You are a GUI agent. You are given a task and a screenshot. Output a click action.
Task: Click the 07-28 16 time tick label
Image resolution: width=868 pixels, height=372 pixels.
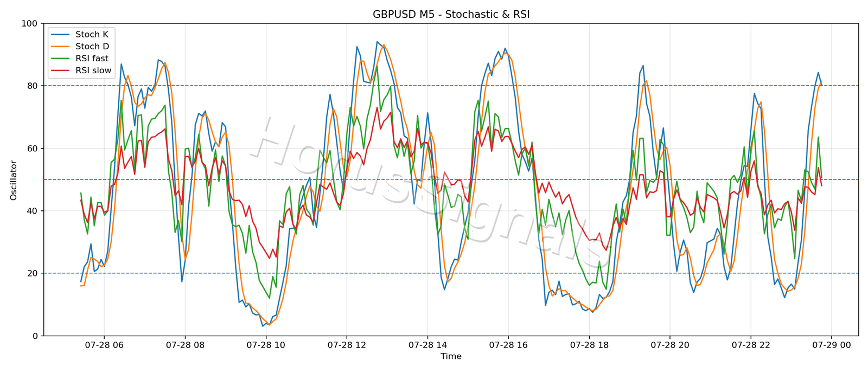click(x=508, y=344)
